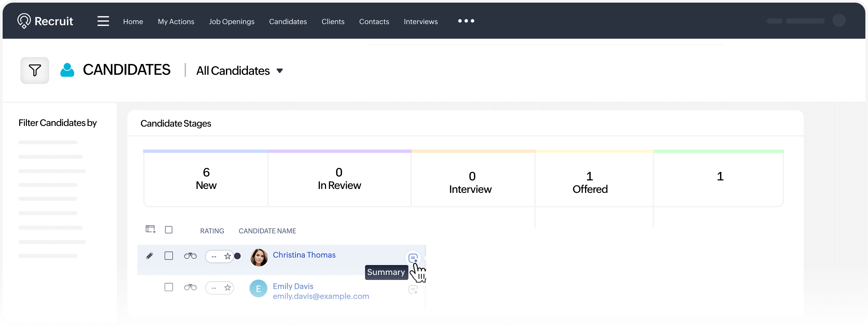868x328 pixels.
Task: Open the filter icon near CANDIDATES title
Action: pos(35,71)
